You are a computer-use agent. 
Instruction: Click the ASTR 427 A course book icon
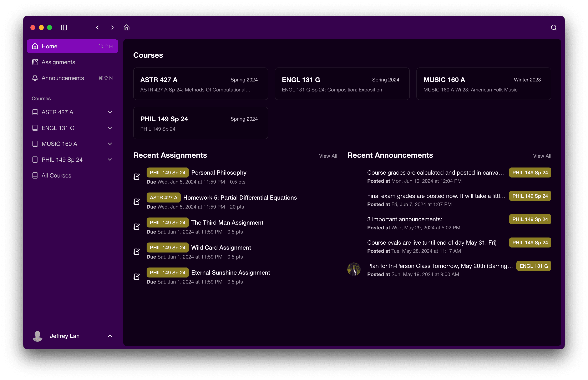coord(35,112)
